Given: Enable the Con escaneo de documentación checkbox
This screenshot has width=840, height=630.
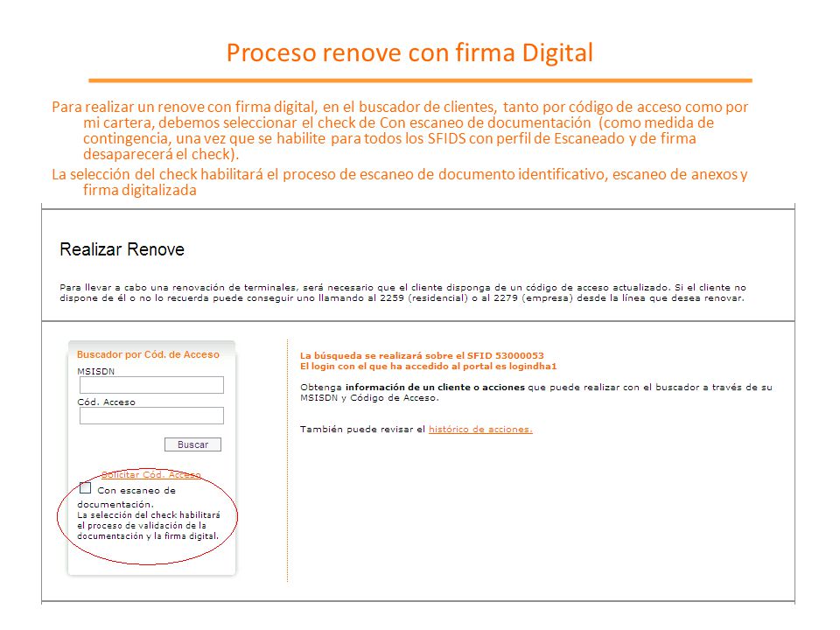Looking at the screenshot, I should click(85, 487).
